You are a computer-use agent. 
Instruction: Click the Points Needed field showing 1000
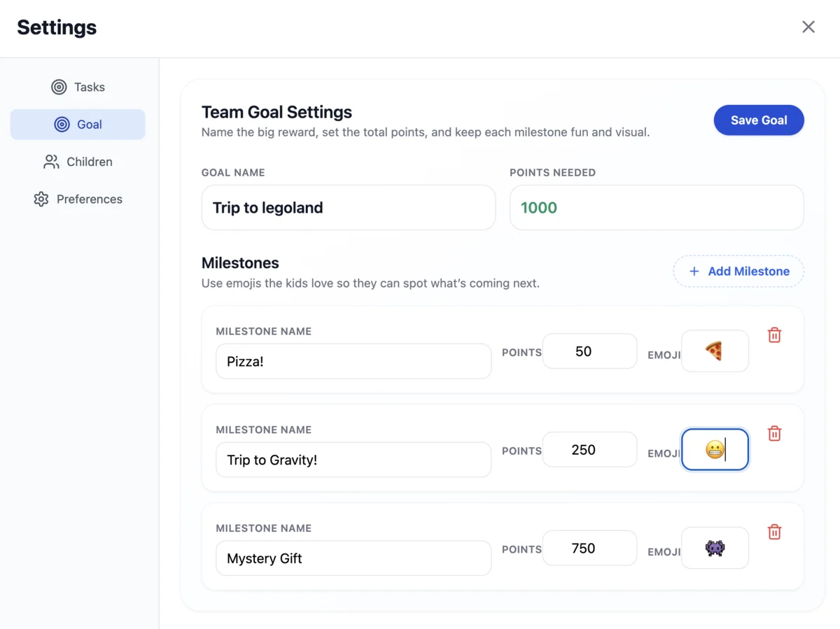click(657, 207)
